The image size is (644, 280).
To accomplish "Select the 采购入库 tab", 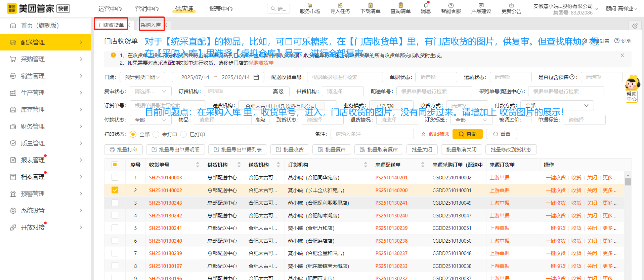I will click(151, 25).
